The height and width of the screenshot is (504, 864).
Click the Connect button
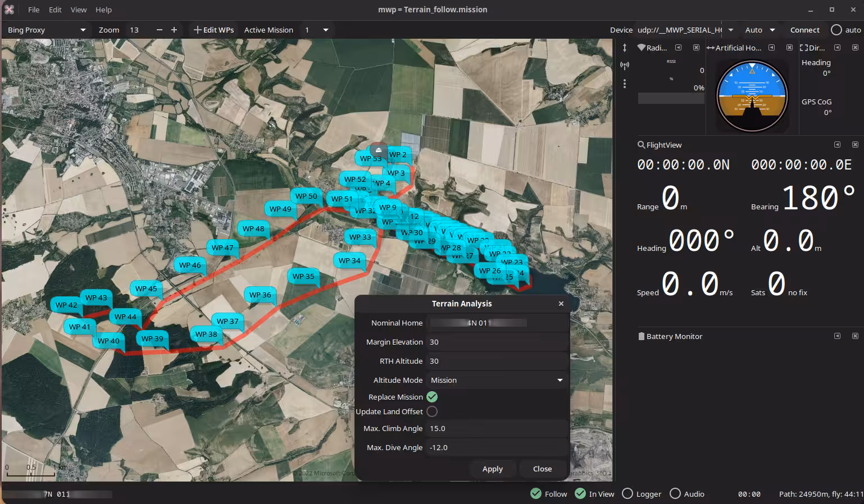pyautogui.click(x=804, y=30)
